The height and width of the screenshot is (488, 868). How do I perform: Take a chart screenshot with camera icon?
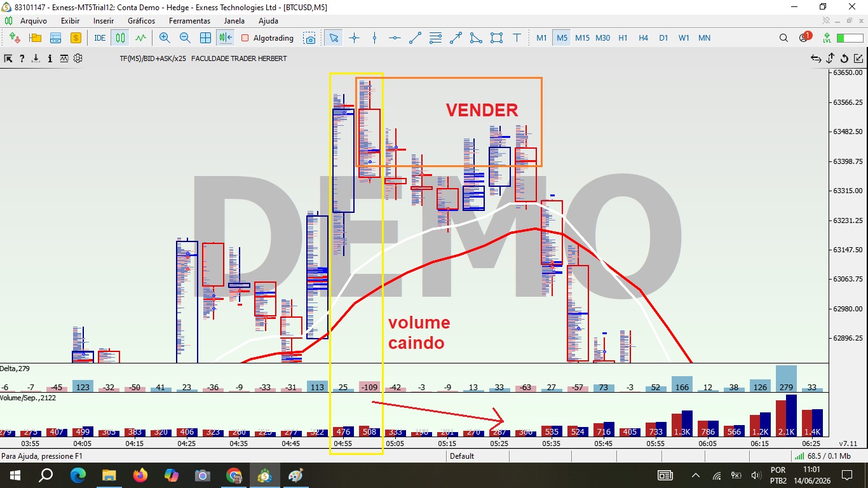[309, 38]
